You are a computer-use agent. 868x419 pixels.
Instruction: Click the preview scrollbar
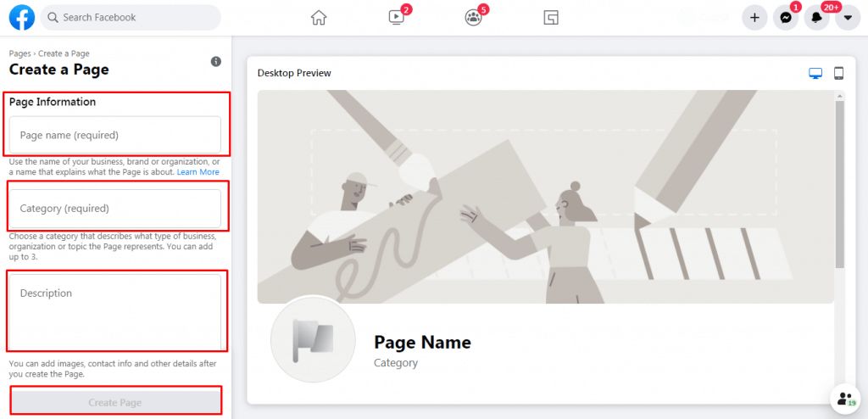click(840, 185)
